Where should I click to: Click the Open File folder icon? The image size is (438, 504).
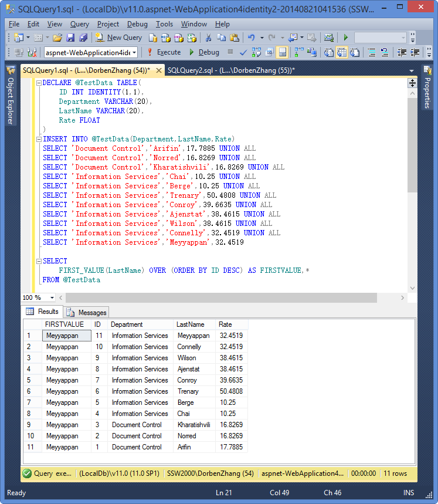[57, 38]
